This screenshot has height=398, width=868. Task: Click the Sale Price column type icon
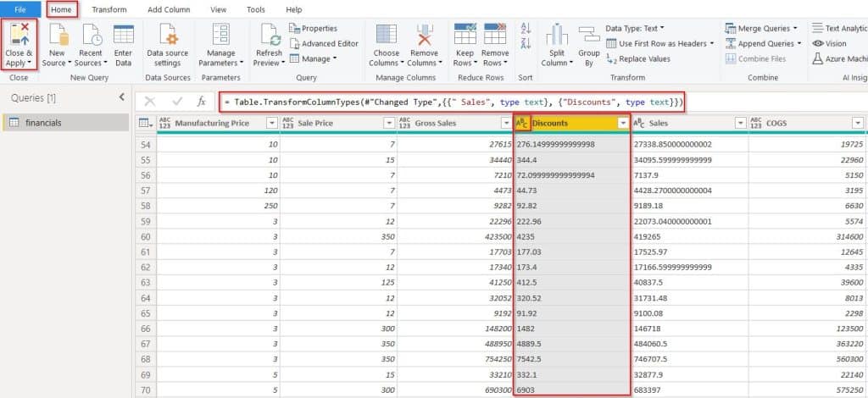coord(288,124)
